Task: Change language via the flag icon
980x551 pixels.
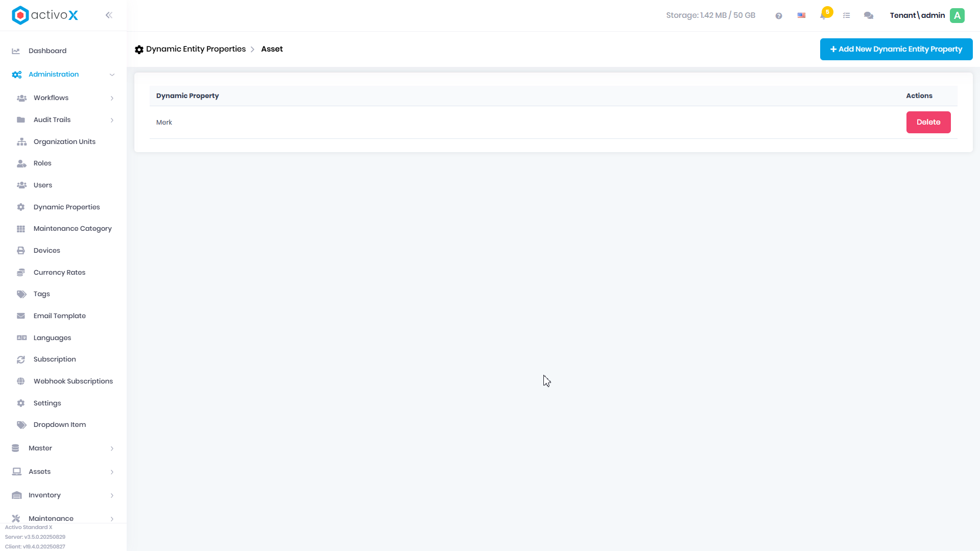Action: coord(801,16)
